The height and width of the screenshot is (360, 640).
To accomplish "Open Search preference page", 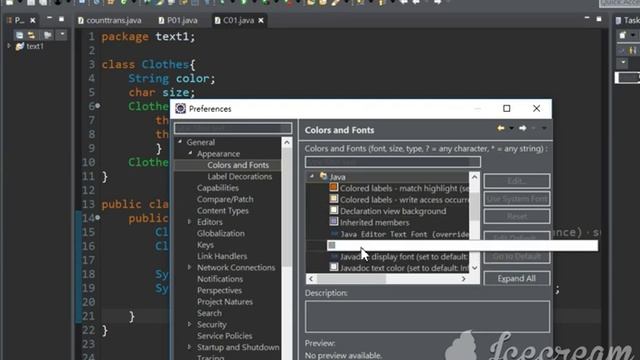I will pos(209,313).
